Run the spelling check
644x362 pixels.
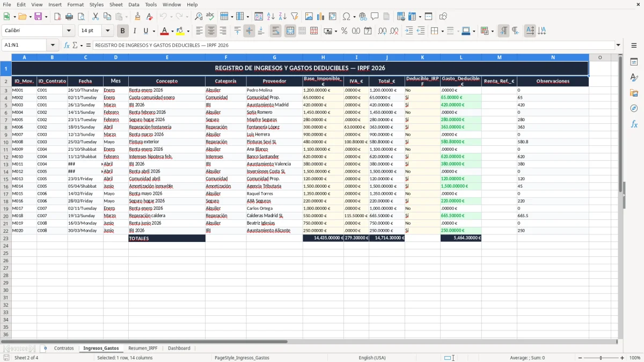pyautogui.click(x=210, y=17)
